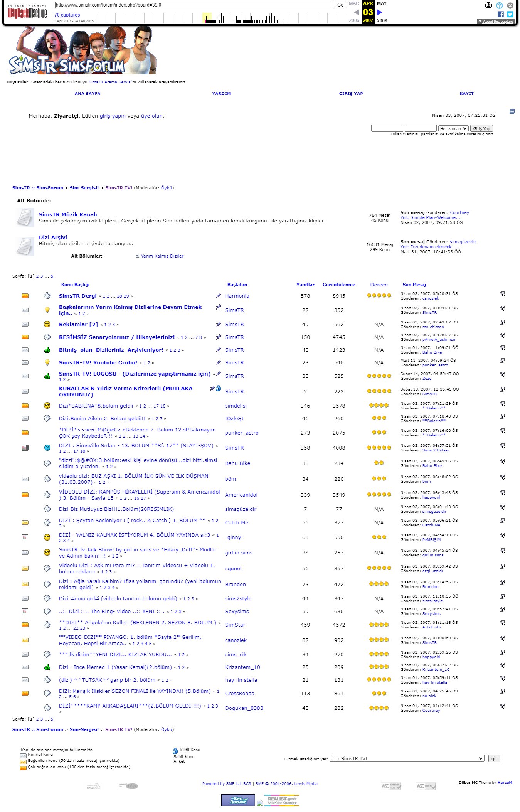This screenshot has height=812, width=520.
Task: Sort topics by Görüntülenme column header
Action: [339, 285]
